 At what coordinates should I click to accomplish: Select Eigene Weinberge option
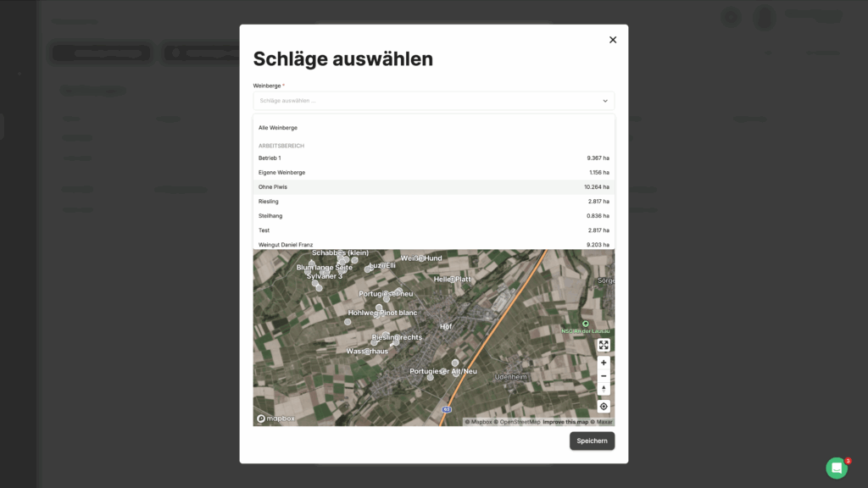tap(281, 173)
